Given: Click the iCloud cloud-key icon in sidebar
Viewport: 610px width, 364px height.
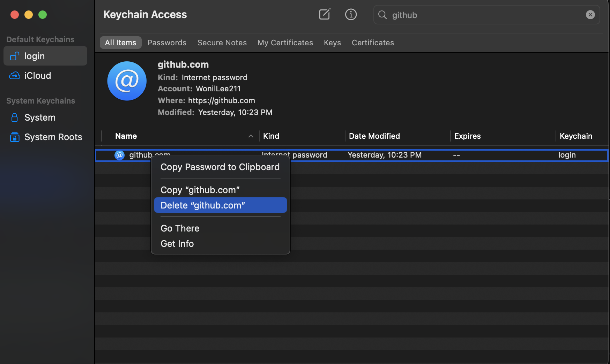Looking at the screenshot, I should pyautogui.click(x=14, y=75).
